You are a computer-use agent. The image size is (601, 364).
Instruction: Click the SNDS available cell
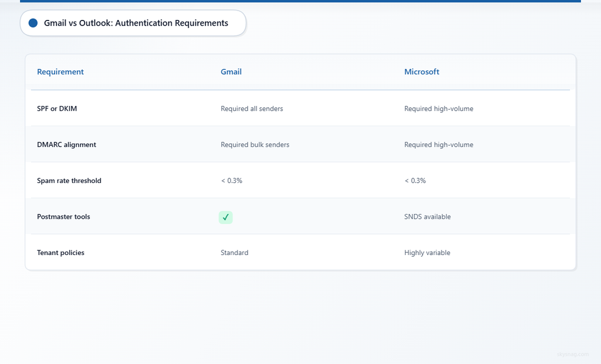[427, 217]
